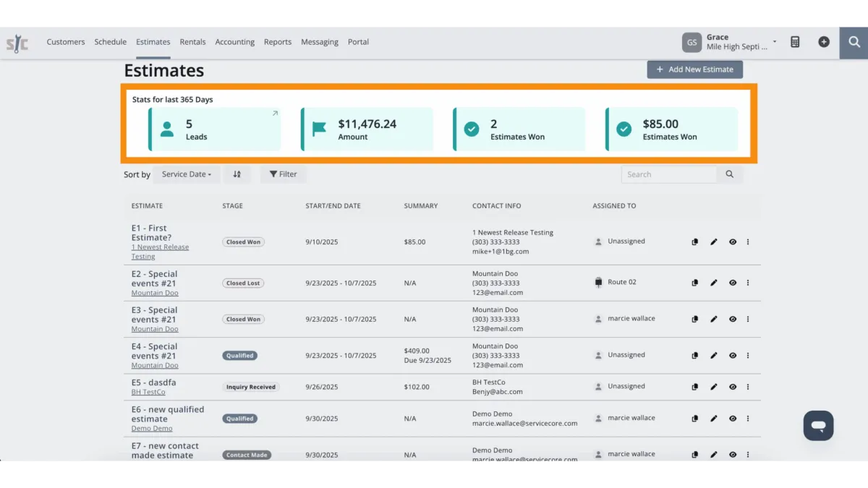
Task: View estimate E2 with eye icon
Action: [x=733, y=283]
